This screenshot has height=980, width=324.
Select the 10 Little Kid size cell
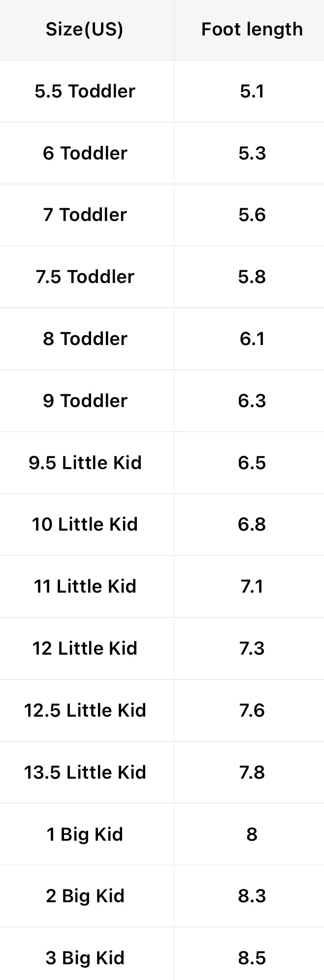point(85,524)
